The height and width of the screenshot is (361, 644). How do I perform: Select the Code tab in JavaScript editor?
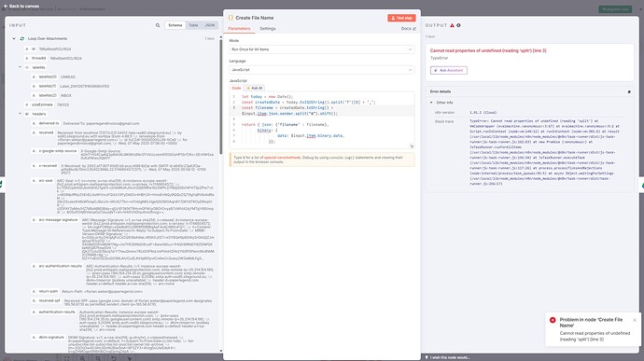[x=236, y=88]
